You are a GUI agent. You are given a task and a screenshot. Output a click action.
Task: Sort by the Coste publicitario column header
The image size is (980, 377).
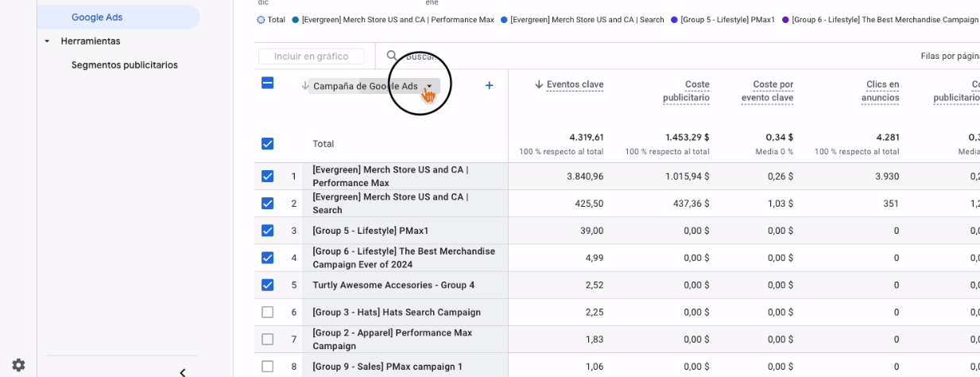coord(686,91)
